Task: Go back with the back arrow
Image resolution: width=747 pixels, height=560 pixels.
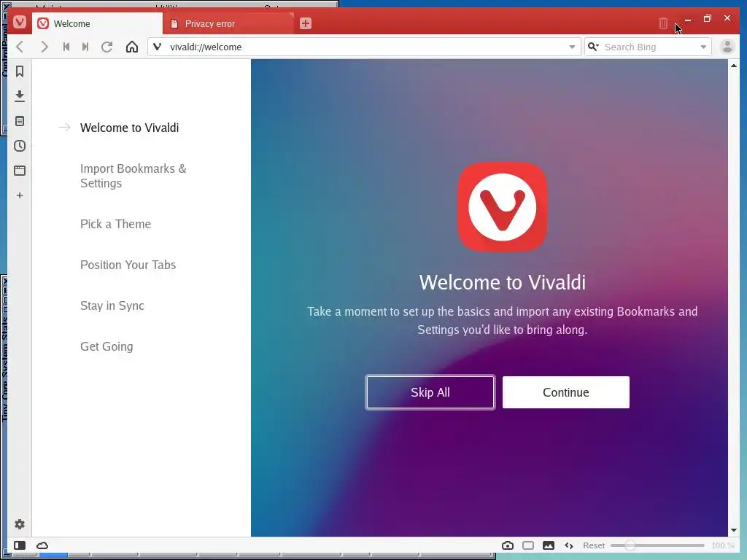Action: [20, 47]
